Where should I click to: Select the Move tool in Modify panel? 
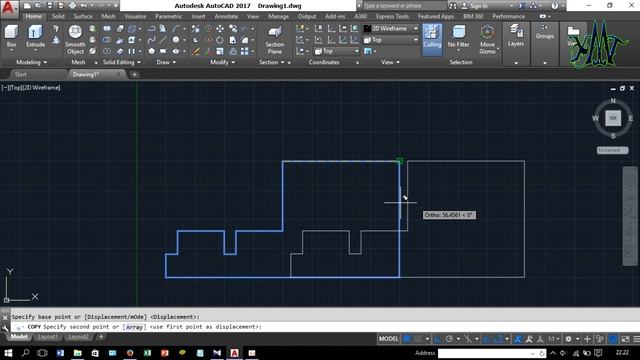tap(220, 29)
